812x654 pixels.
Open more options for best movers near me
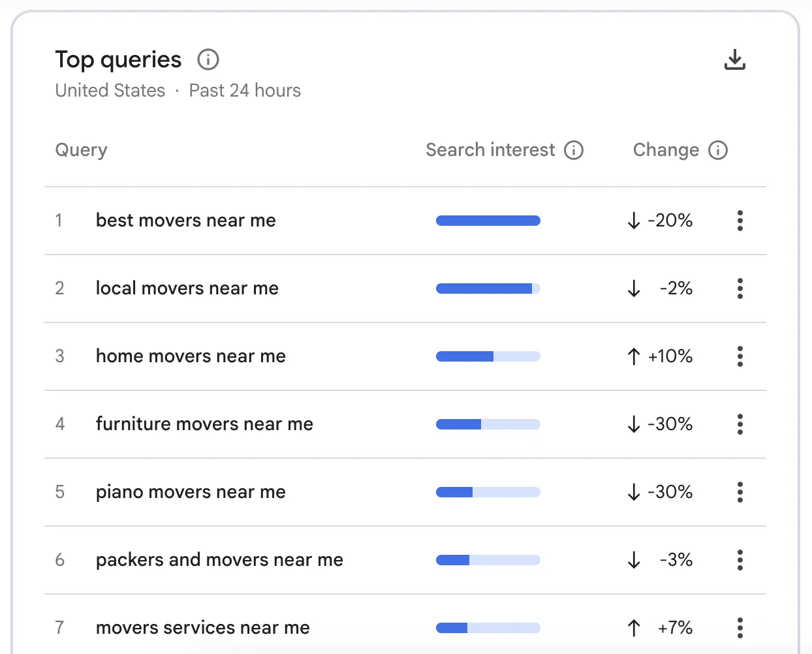[740, 221]
